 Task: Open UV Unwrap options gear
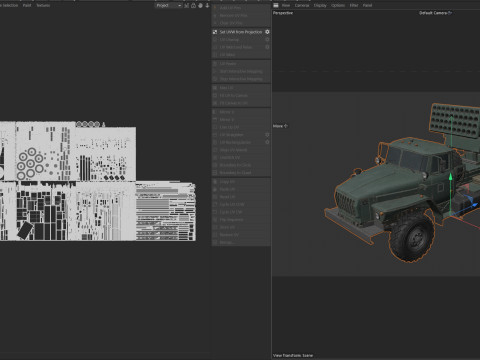point(267,40)
